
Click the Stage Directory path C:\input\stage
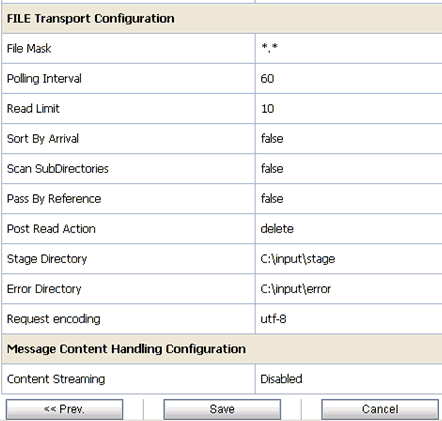pos(298,259)
